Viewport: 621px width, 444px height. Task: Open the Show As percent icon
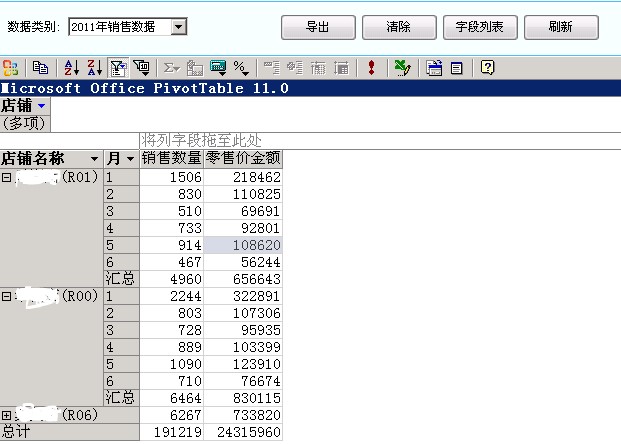pyautogui.click(x=241, y=68)
